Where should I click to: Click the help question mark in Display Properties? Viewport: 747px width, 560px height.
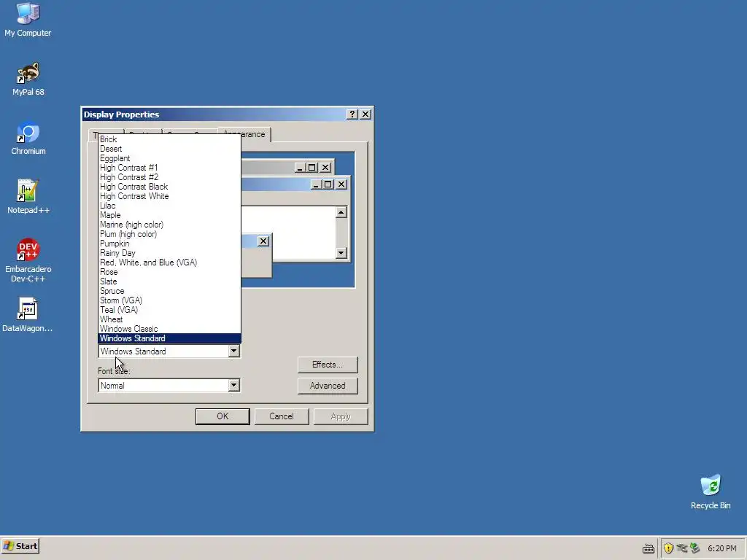[x=352, y=114]
